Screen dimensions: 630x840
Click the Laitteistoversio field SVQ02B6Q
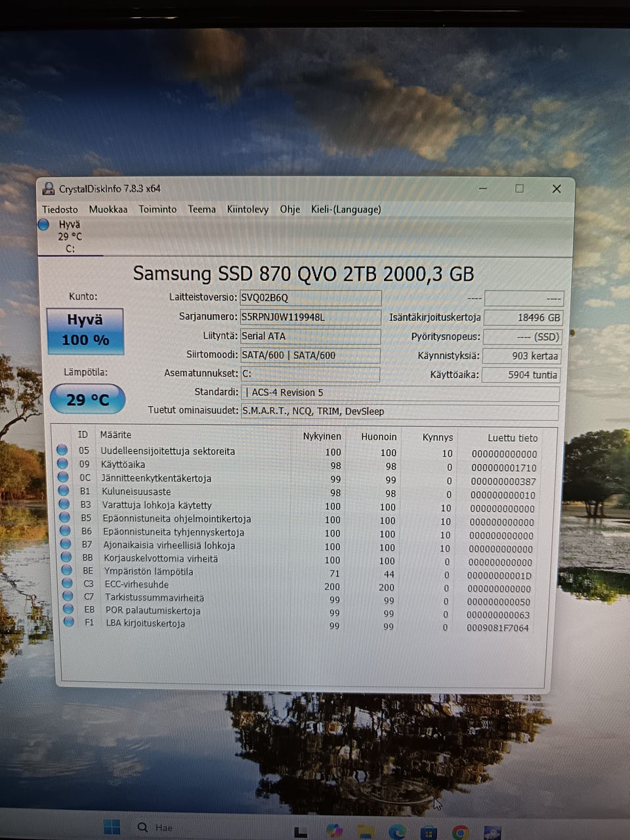tap(310, 297)
